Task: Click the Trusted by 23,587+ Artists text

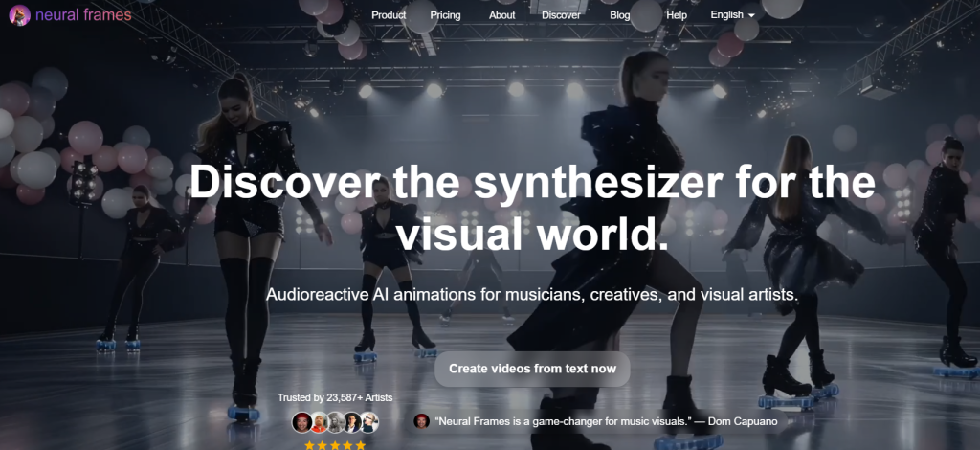Action: tap(335, 397)
